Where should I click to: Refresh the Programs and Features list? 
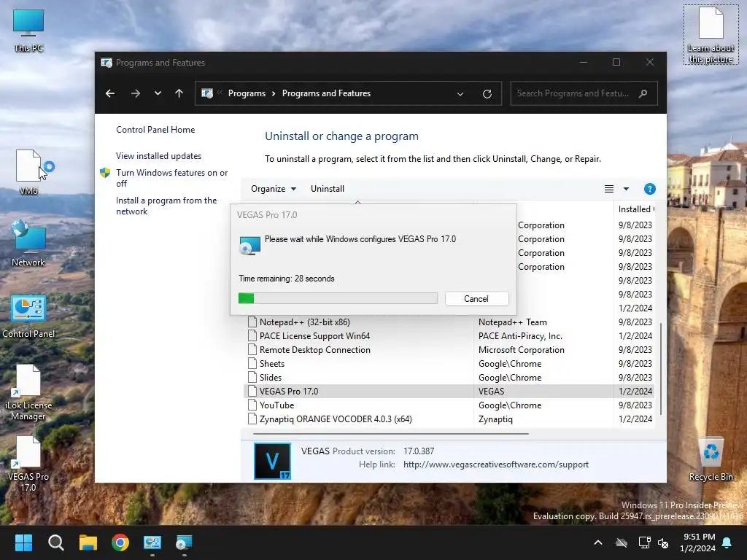click(x=487, y=94)
